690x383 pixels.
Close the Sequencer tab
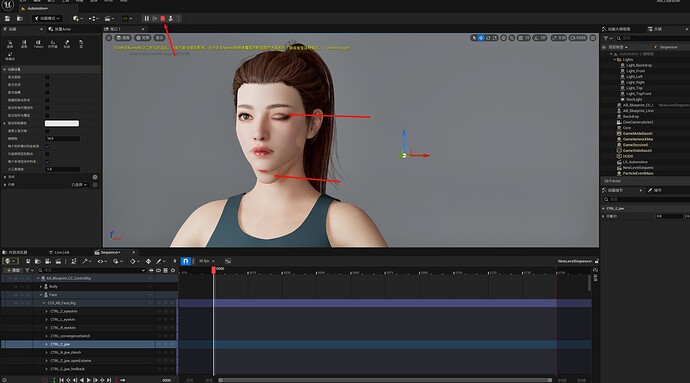[x=133, y=253]
